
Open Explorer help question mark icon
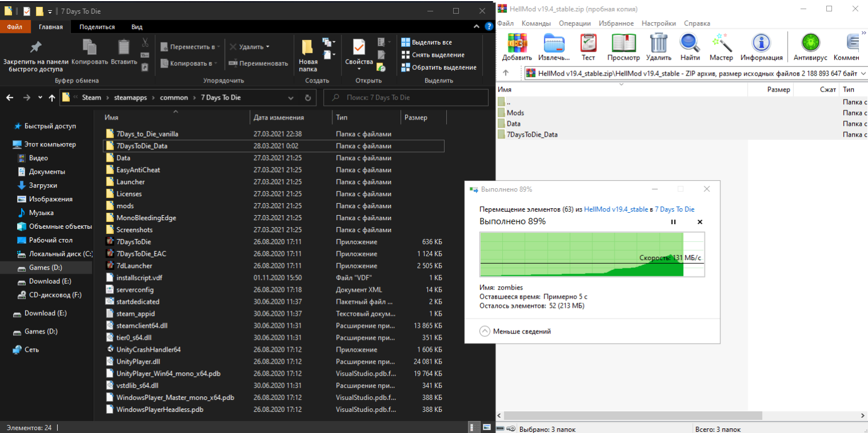click(x=489, y=27)
